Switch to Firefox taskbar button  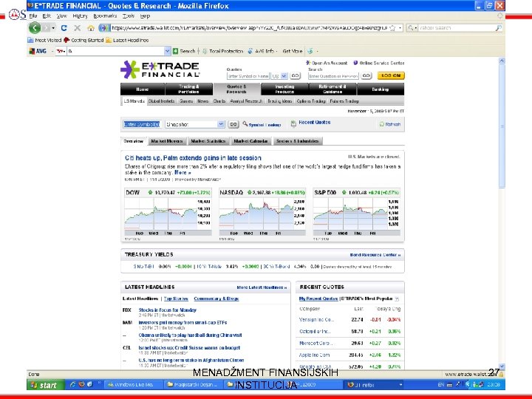click(x=375, y=385)
